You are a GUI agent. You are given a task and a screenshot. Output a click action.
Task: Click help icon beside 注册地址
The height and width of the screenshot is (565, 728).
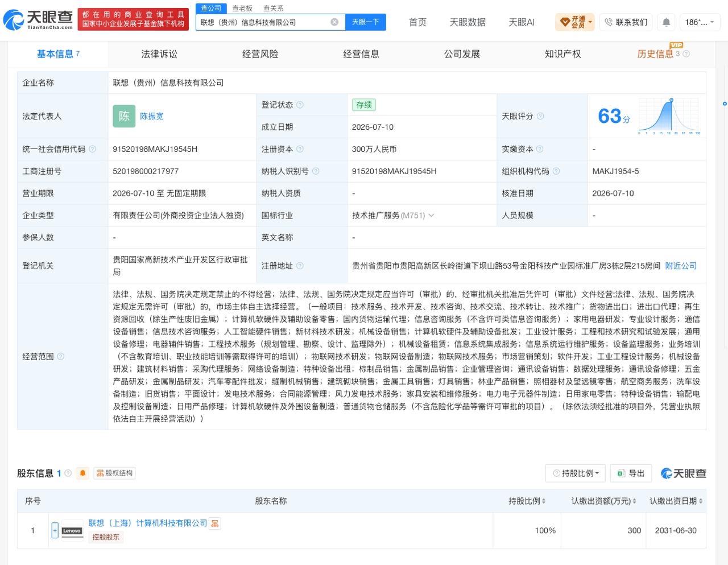[x=300, y=266]
